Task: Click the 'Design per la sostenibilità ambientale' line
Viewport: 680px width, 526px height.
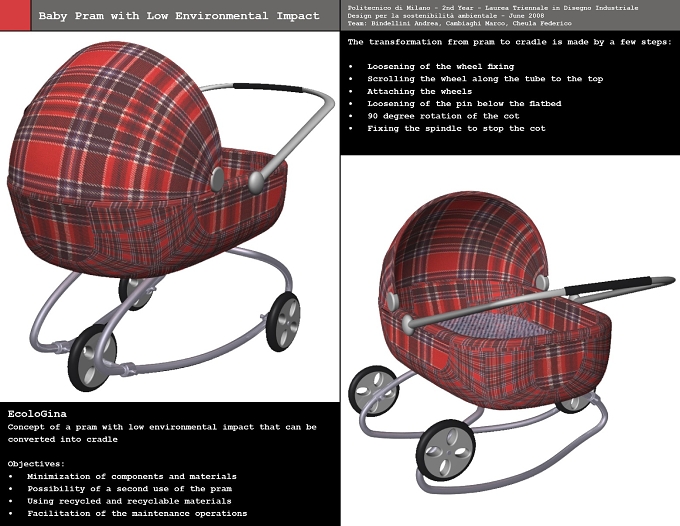Action: [446, 16]
